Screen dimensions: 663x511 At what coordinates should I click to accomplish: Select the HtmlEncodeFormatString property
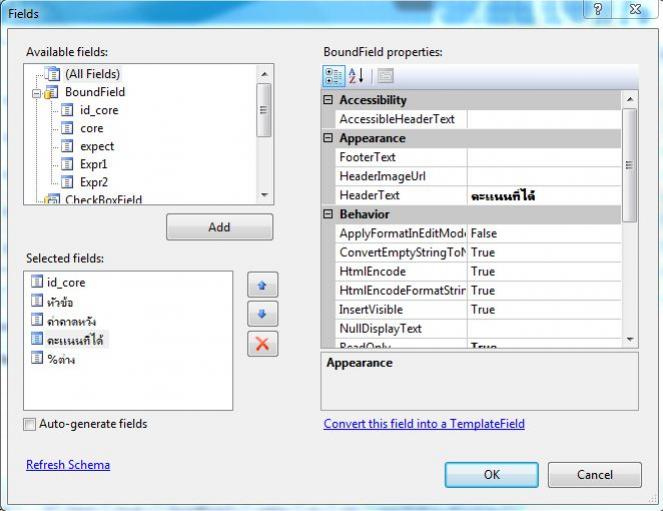coord(401,290)
